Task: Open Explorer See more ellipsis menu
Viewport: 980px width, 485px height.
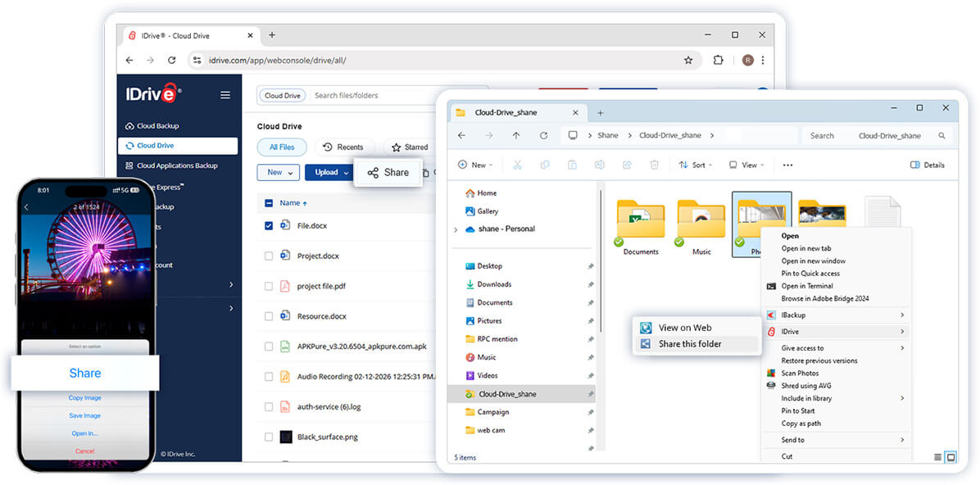Action: point(787,165)
